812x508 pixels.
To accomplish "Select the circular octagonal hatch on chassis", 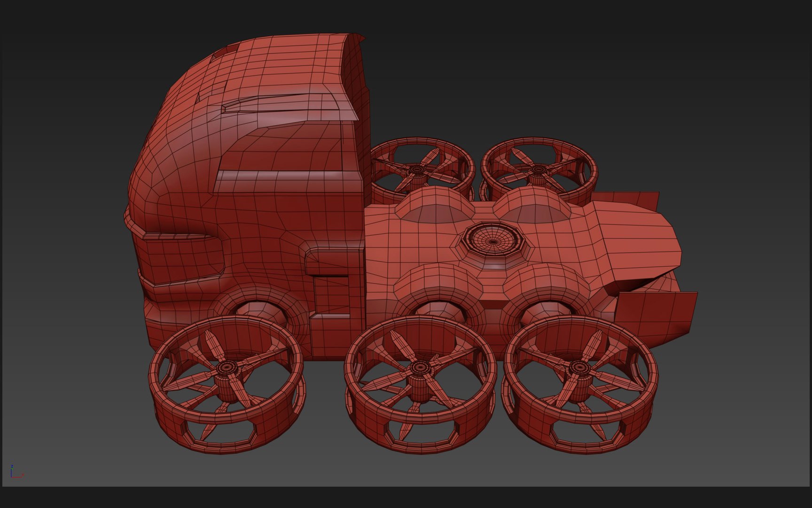I will (x=493, y=240).
